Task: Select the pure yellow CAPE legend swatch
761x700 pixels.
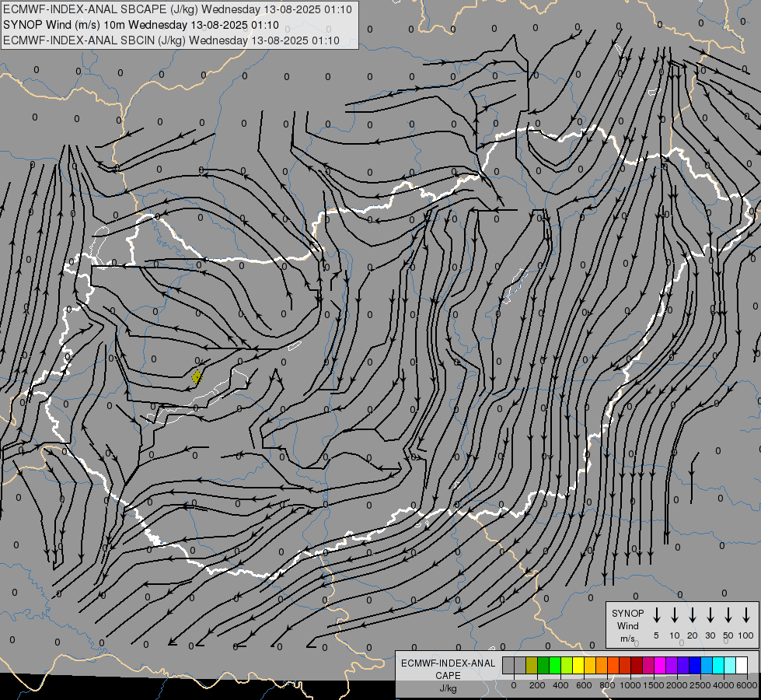Action: click(x=578, y=666)
